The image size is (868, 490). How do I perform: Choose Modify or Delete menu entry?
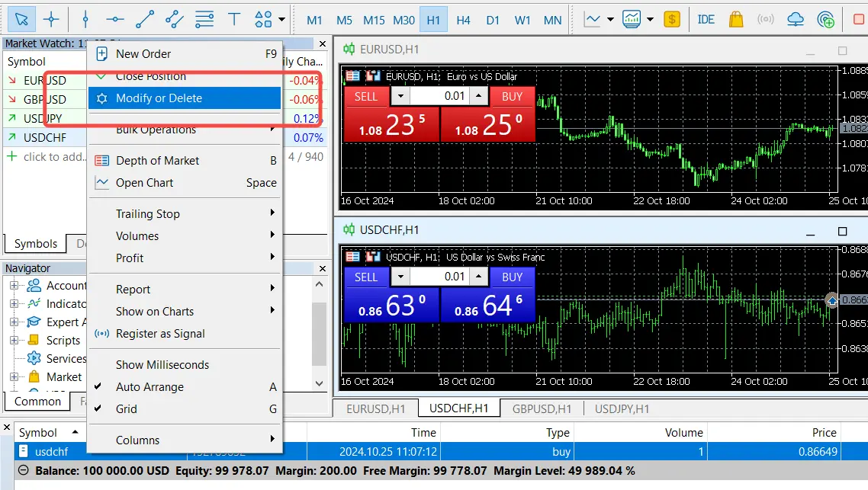[159, 98]
